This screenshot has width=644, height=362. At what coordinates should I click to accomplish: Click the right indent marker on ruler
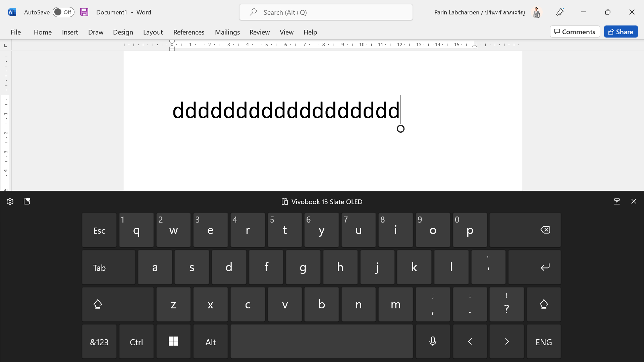click(475, 47)
